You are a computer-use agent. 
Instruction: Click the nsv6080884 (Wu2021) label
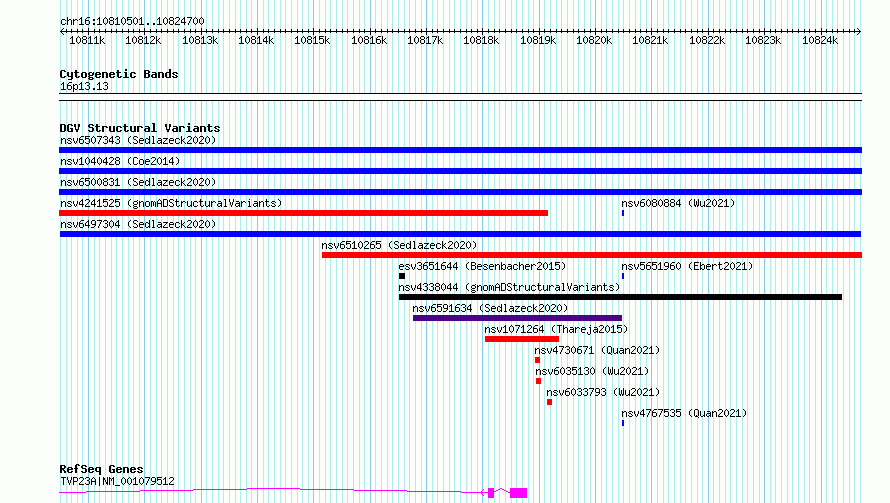[678, 203]
